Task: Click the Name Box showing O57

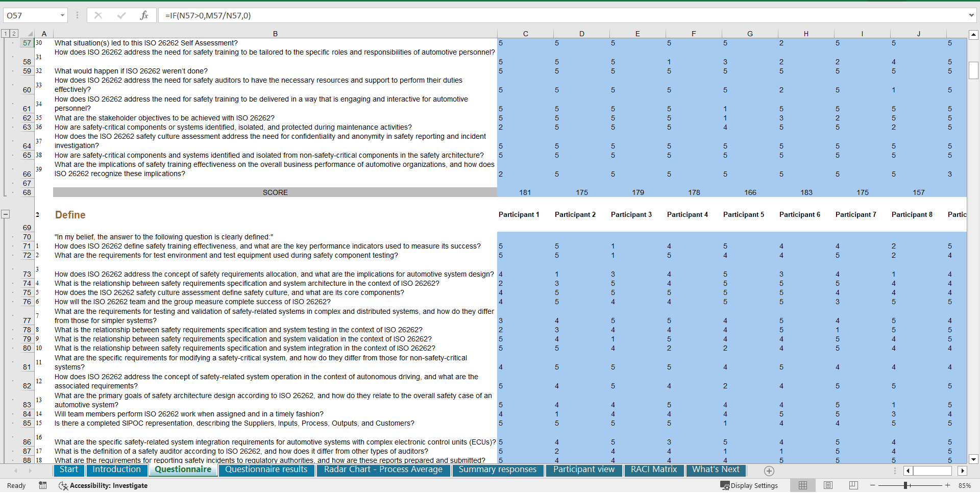Action: [31, 15]
